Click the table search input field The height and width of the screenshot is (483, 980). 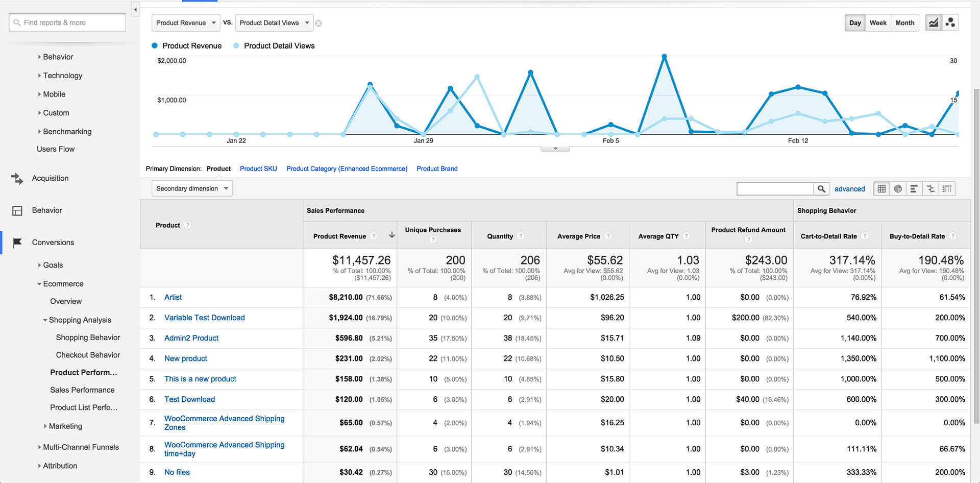[x=775, y=189]
